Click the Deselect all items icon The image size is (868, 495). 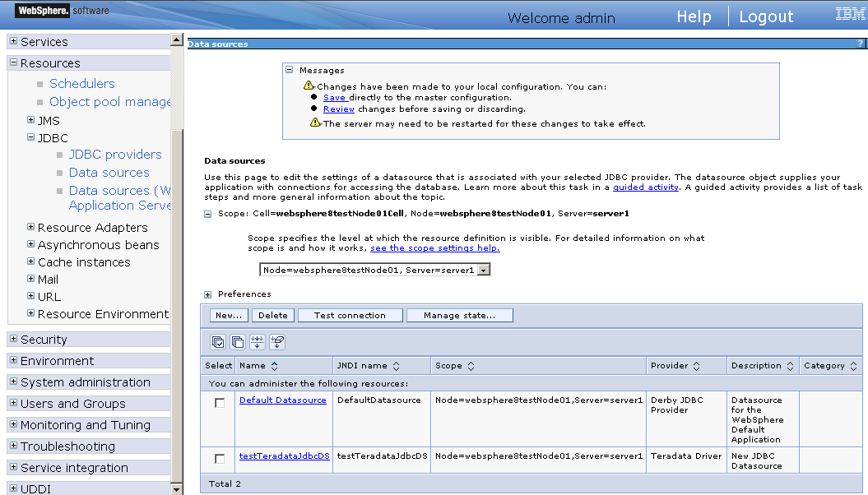tap(236, 342)
